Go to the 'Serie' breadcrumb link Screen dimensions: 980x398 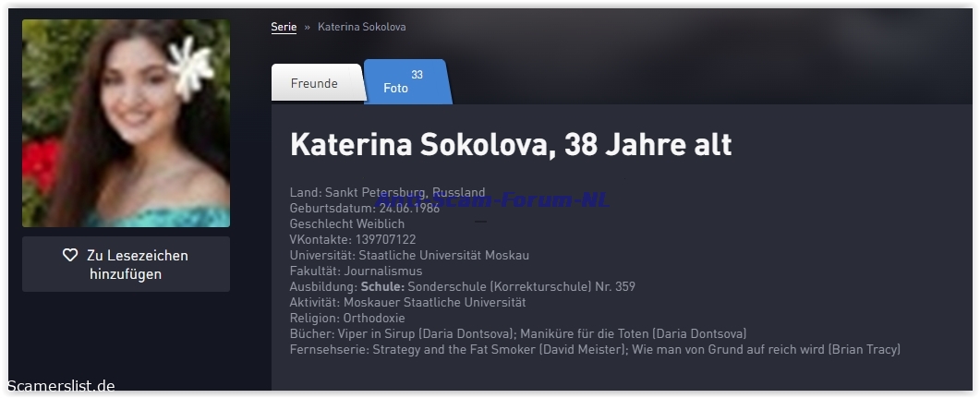284,27
